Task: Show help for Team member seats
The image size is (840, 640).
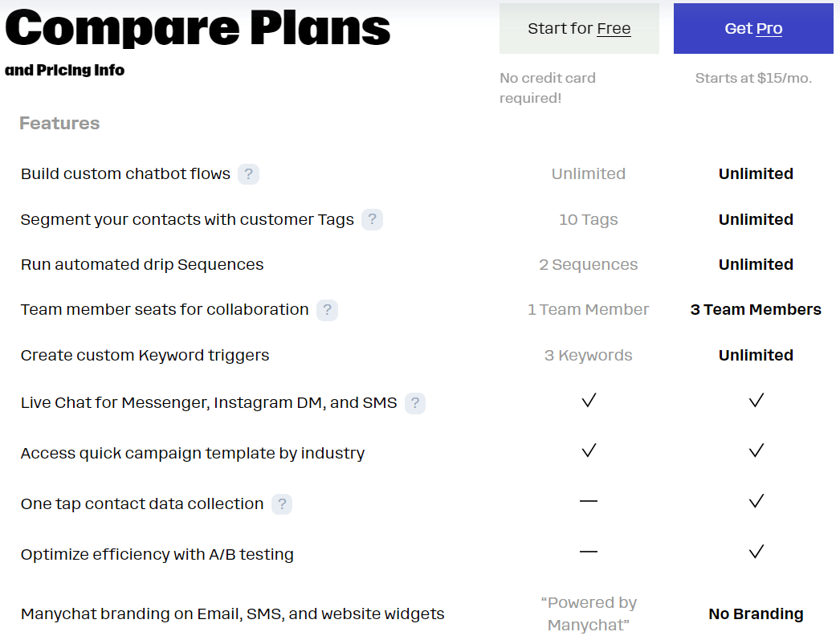Action: point(328,310)
